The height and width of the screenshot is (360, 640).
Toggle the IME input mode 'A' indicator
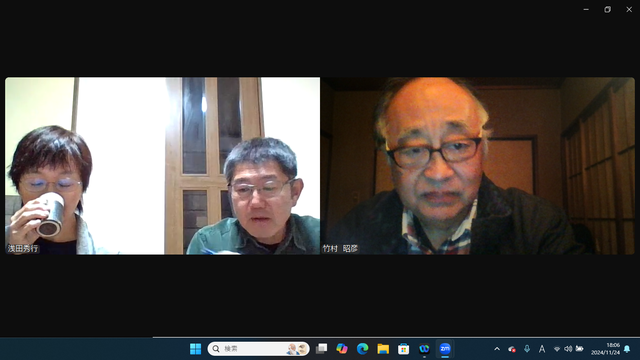542,349
